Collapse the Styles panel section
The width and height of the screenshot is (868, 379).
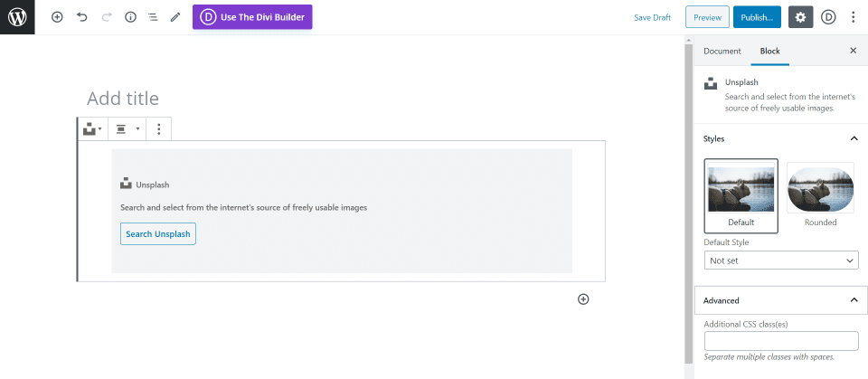pyautogui.click(x=853, y=138)
